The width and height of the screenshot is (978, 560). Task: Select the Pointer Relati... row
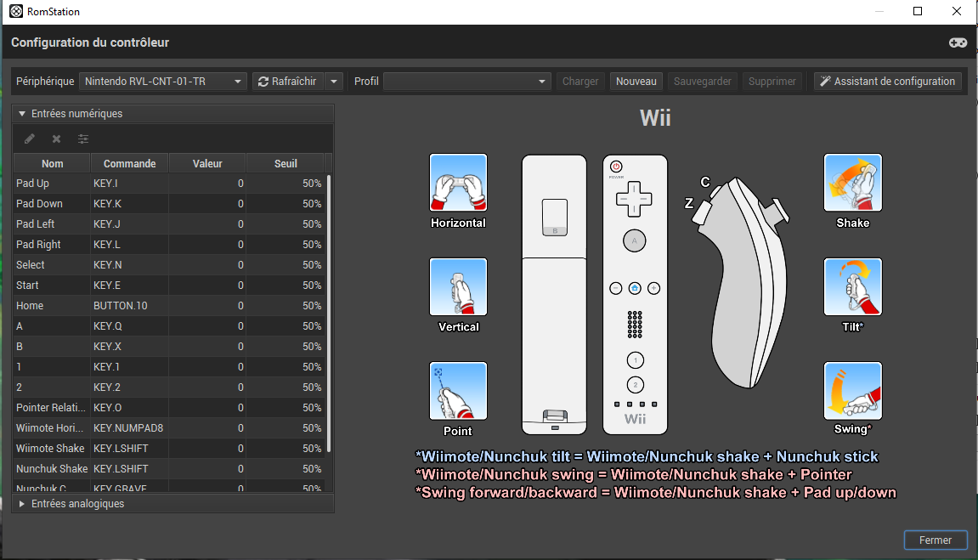point(169,407)
